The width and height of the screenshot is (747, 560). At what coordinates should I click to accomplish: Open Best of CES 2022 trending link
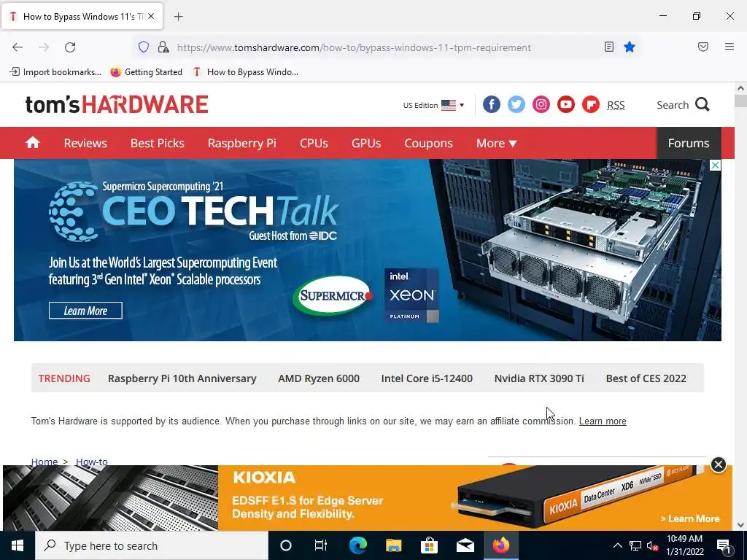pos(646,378)
